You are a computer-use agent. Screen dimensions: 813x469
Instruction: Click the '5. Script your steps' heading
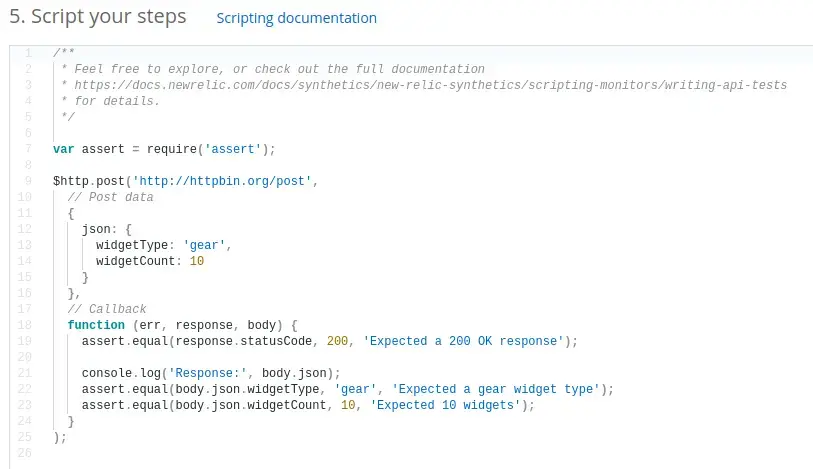[x=97, y=18]
